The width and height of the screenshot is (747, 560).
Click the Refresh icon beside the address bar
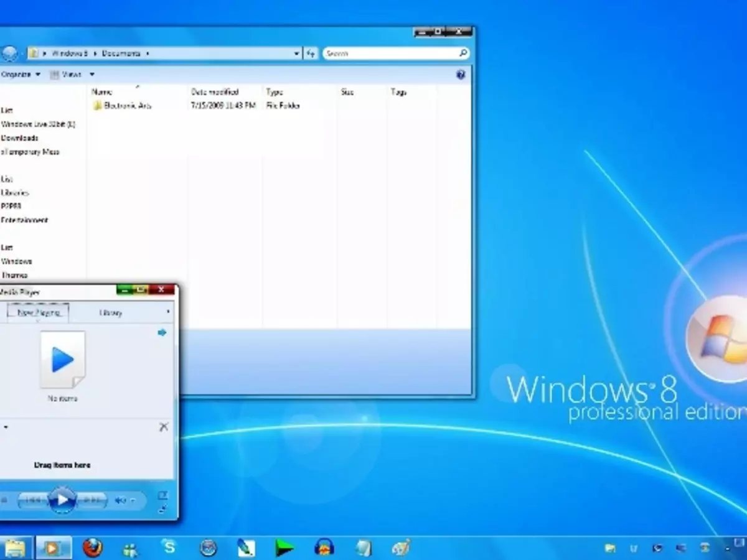[x=311, y=53]
